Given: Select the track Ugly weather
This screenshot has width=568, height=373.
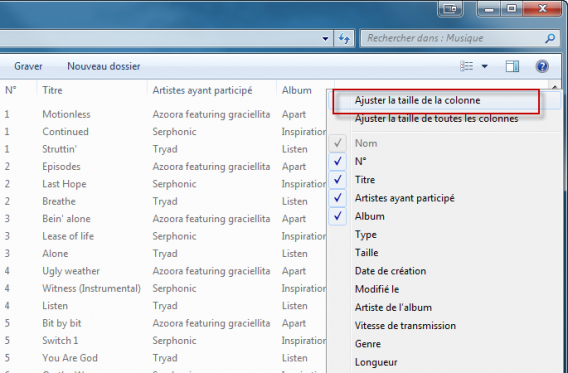Looking at the screenshot, I should pyautogui.click(x=71, y=271).
